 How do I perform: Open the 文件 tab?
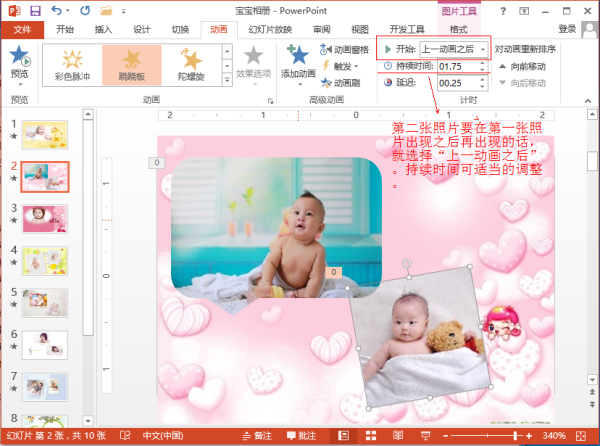coord(22,29)
